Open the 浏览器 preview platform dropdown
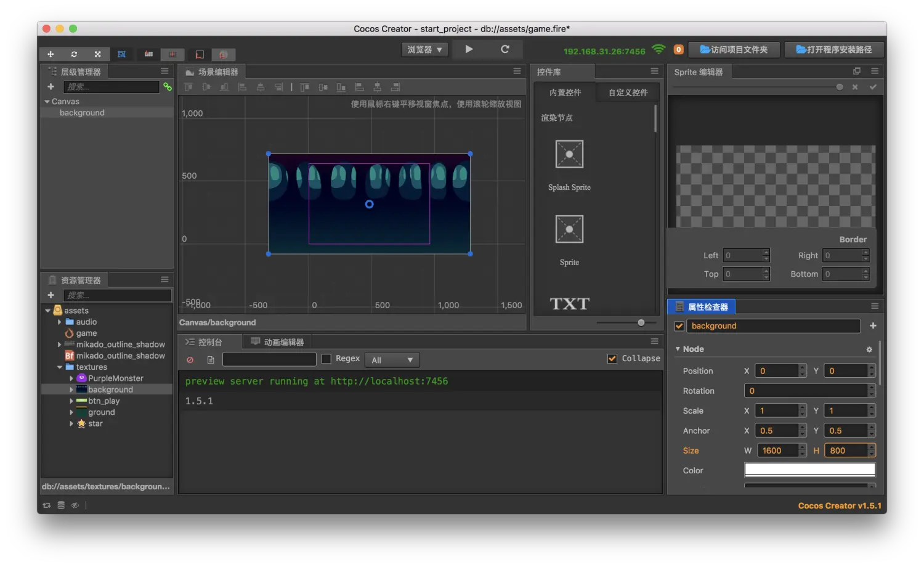 pyautogui.click(x=425, y=50)
